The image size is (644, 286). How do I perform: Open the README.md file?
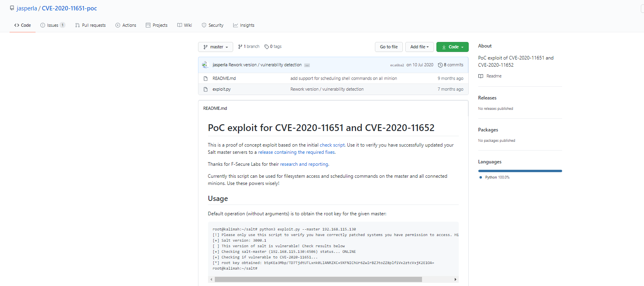coord(224,78)
